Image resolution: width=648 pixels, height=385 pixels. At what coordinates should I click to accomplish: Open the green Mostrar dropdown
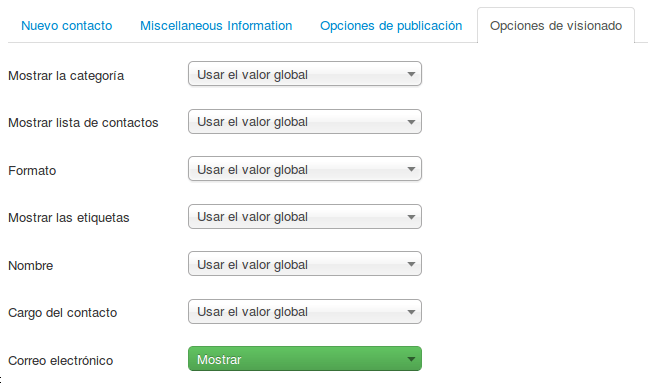tap(305, 359)
